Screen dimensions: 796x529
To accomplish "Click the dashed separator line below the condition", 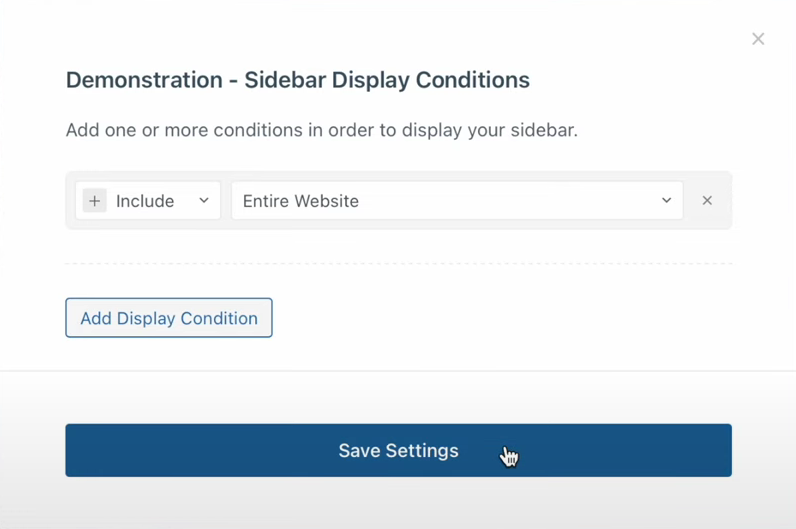I will [398, 263].
